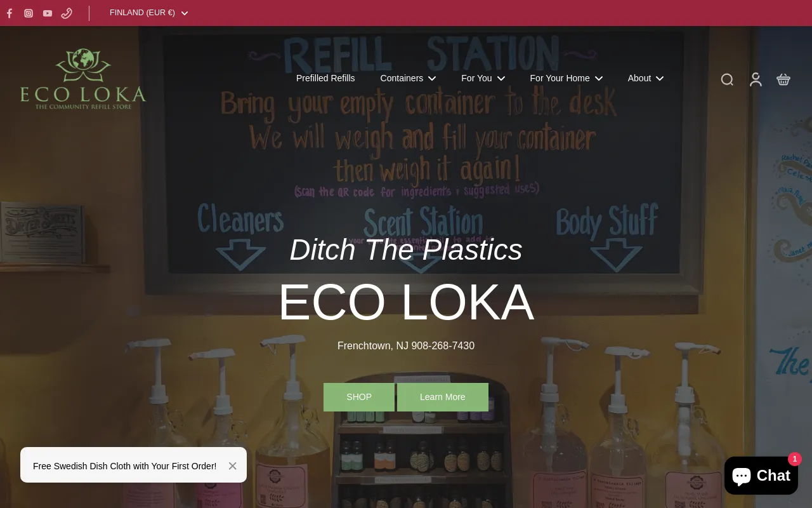Click the Learn More button
The image size is (812, 508).
(443, 397)
